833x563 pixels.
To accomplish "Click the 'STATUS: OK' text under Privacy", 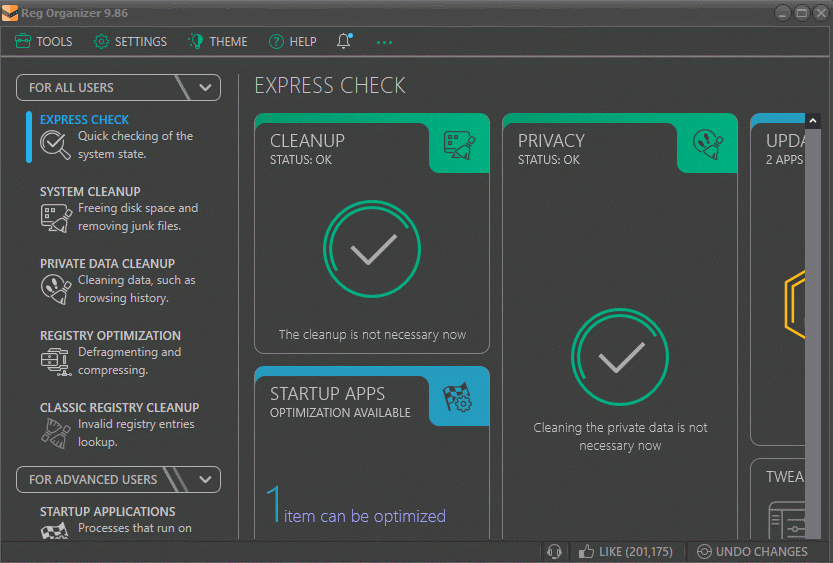I will pyautogui.click(x=549, y=160).
